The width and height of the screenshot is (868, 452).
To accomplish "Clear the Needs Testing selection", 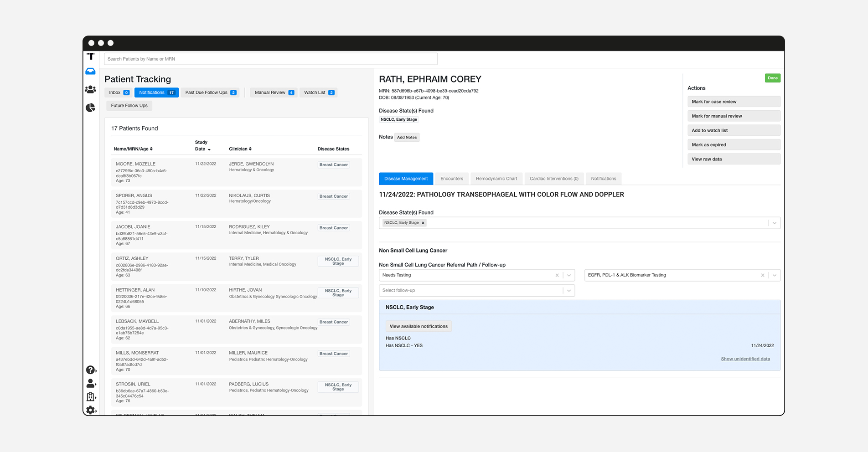I will pyautogui.click(x=557, y=275).
